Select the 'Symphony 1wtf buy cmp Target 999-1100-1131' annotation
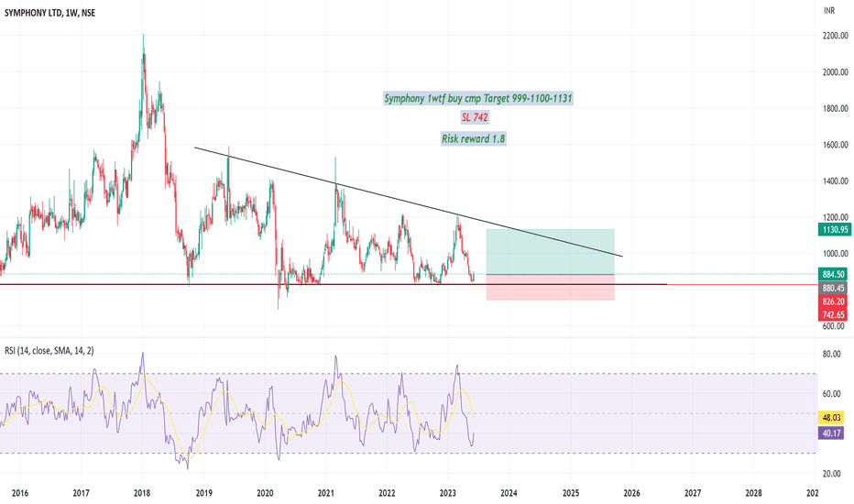 tap(478, 99)
